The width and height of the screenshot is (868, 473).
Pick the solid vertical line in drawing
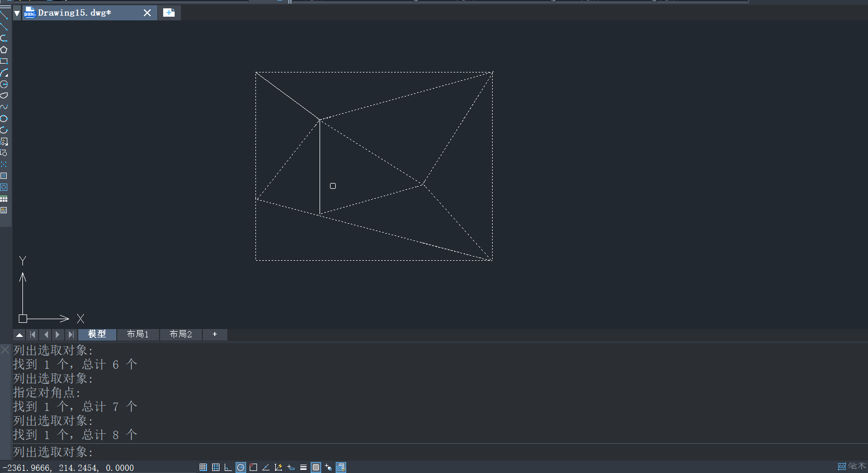click(x=320, y=167)
